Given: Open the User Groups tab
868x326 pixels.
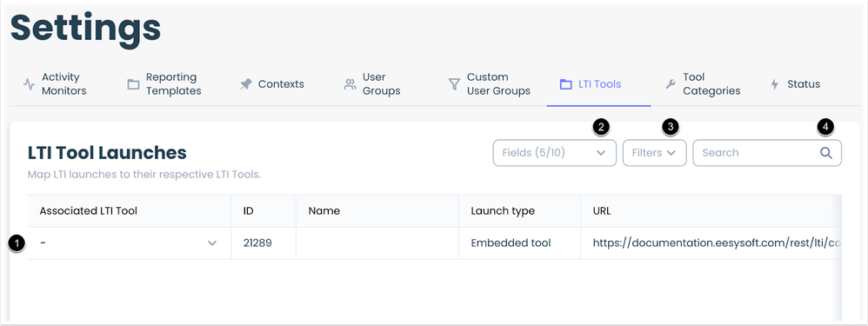Looking at the screenshot, I should [x=372, y=84].
